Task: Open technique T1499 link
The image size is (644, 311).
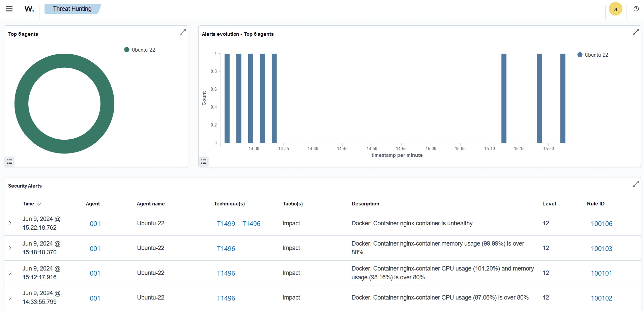Action: coord(226,224)
